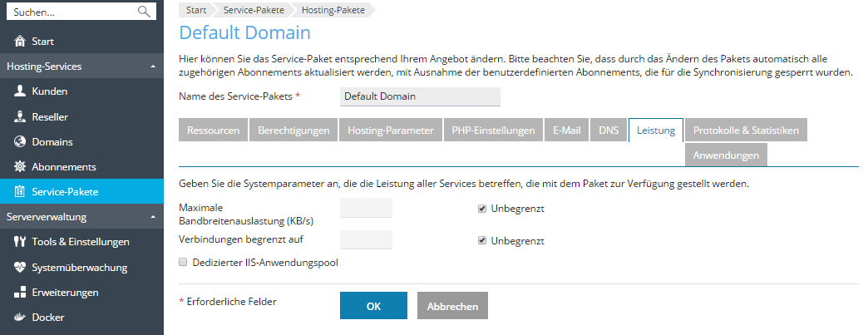The width and height of the screenshot is (868, 335).
Task: Click the Maximale Bandbreitenauslastung input field
Action: (x=366, y=208)
